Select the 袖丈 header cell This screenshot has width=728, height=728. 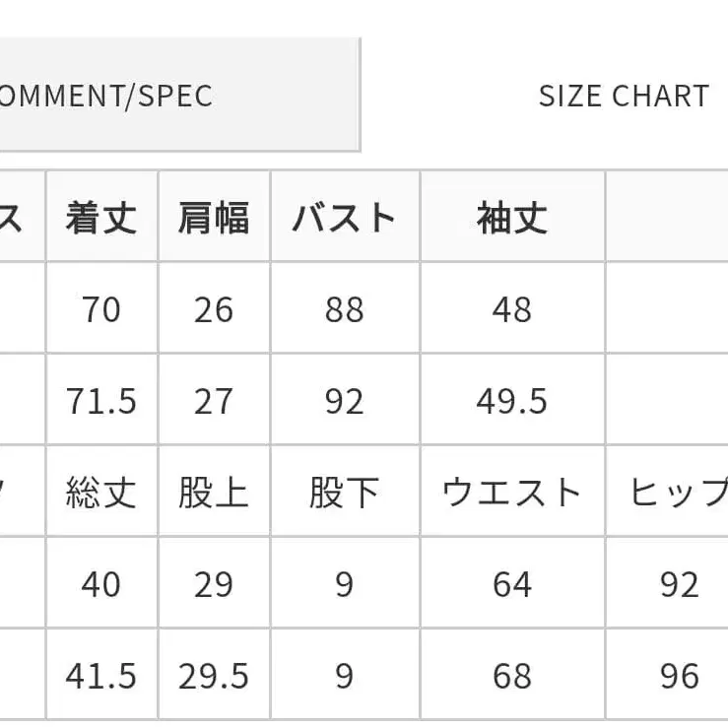point(511,218)
